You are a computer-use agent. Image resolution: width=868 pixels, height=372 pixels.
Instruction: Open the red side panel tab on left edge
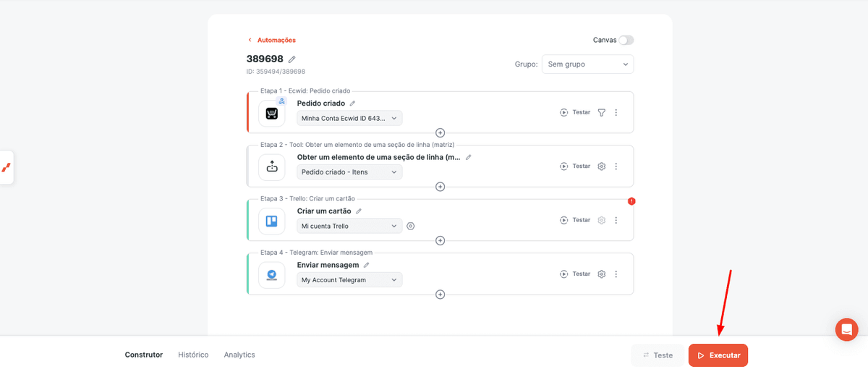point(7,167)
